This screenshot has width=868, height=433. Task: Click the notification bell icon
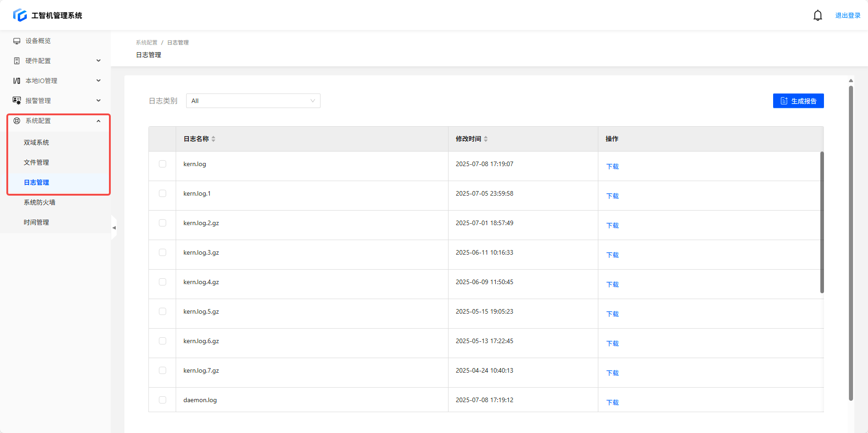818,15
